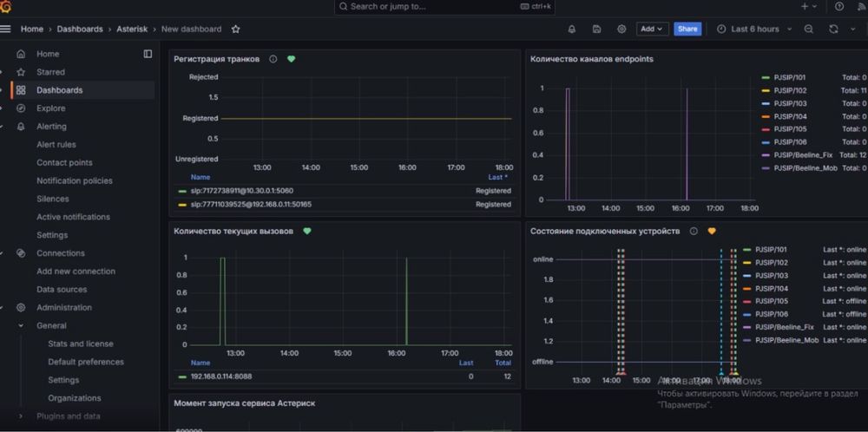Open Silences in sidebar

tap(53, 200)
